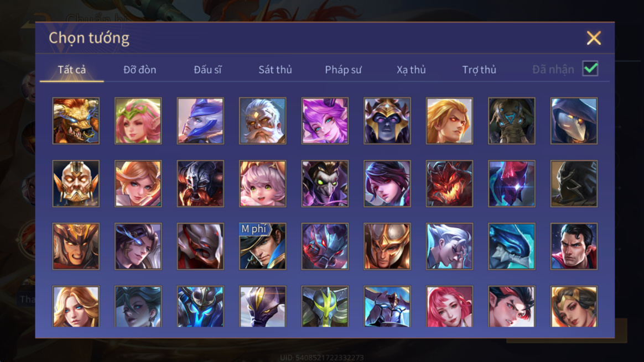644x362 pixels.
Task: Choose the white-bearded old man hero
Action: (262, 120)
